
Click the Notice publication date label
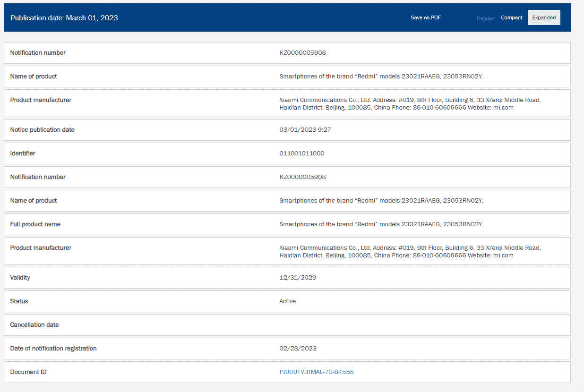pyautogui.click(x=42, y=130)
